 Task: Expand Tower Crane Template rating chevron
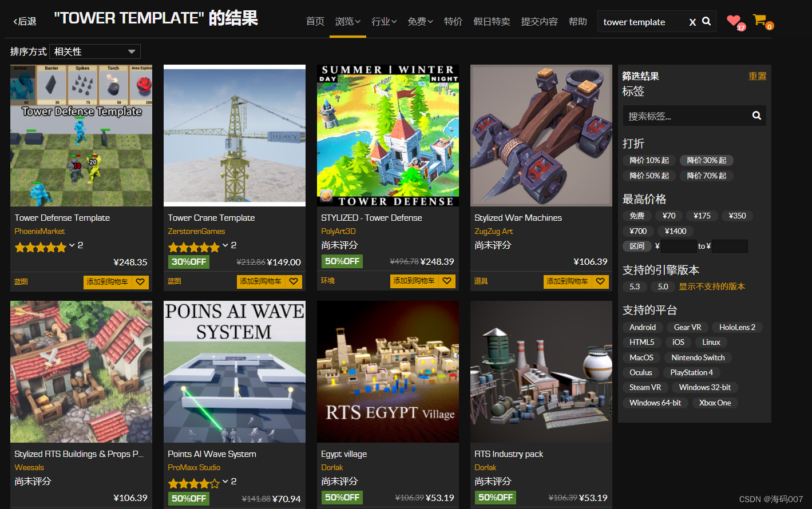(x=225, y=245)
